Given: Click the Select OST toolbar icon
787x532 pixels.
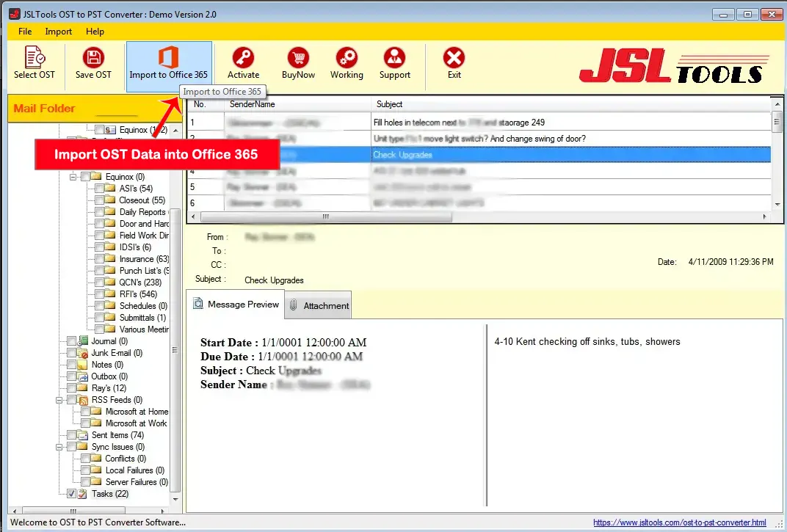Looking at the screenshot, I should pos(35,63).
